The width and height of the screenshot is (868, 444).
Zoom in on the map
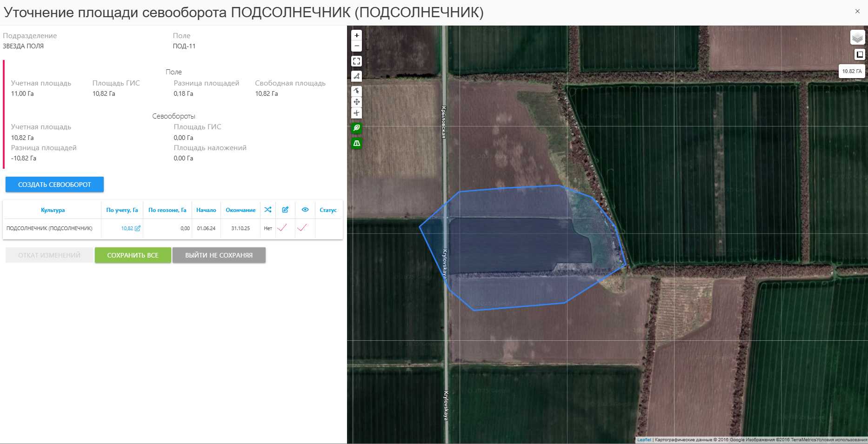click(357, 35)
